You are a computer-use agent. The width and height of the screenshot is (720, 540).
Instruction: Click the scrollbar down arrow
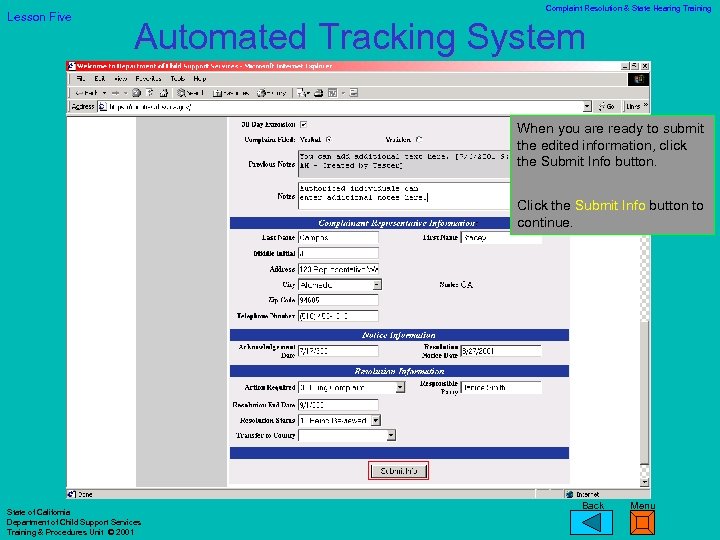(x=645, y=482)
